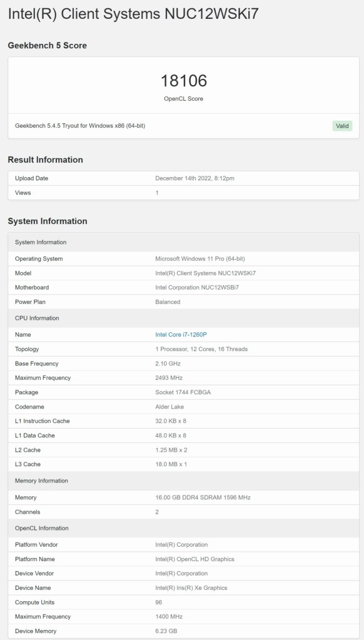
Task: Click the 'Device Memory' label
Action: [36, 631]
